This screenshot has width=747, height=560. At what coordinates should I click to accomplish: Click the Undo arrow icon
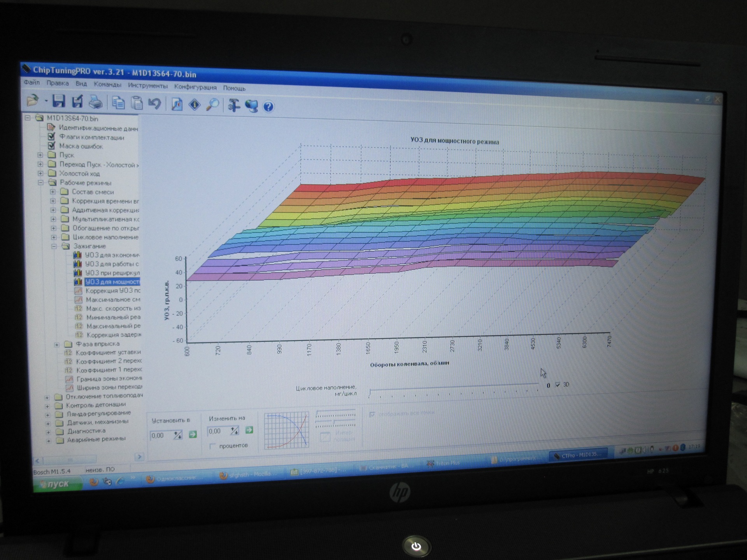(155, 104)
